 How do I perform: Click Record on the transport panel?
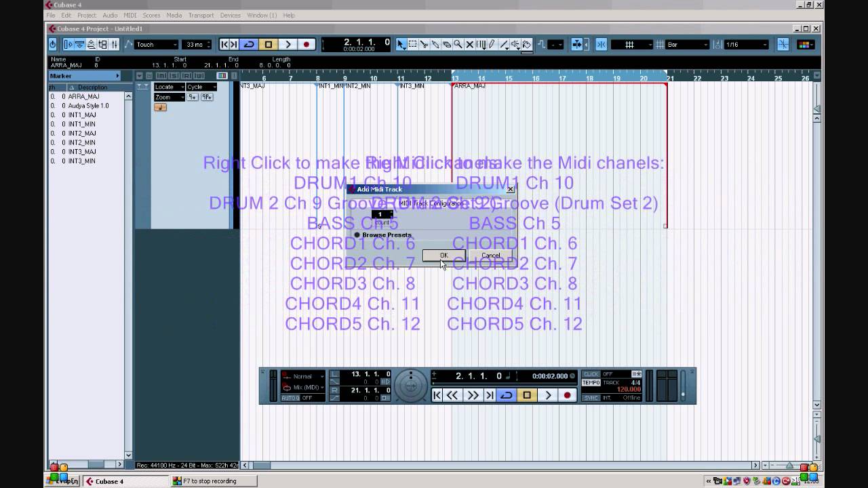[568, 395]
